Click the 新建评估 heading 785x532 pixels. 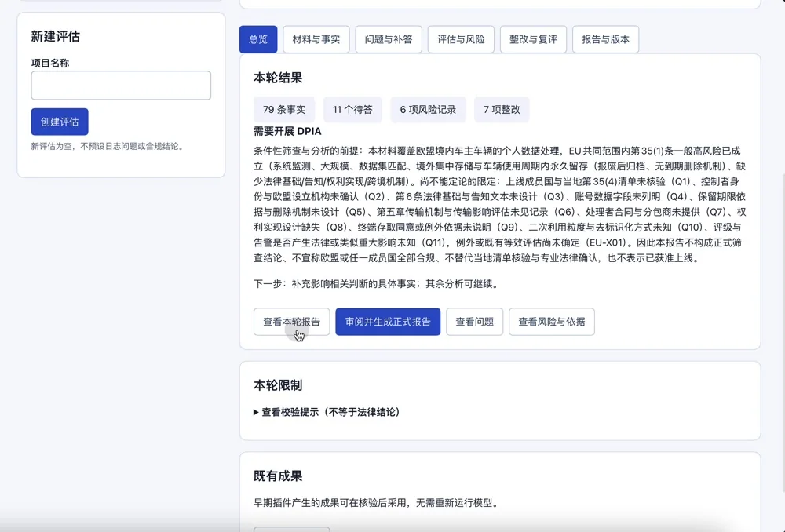click(x=56, y=36)
